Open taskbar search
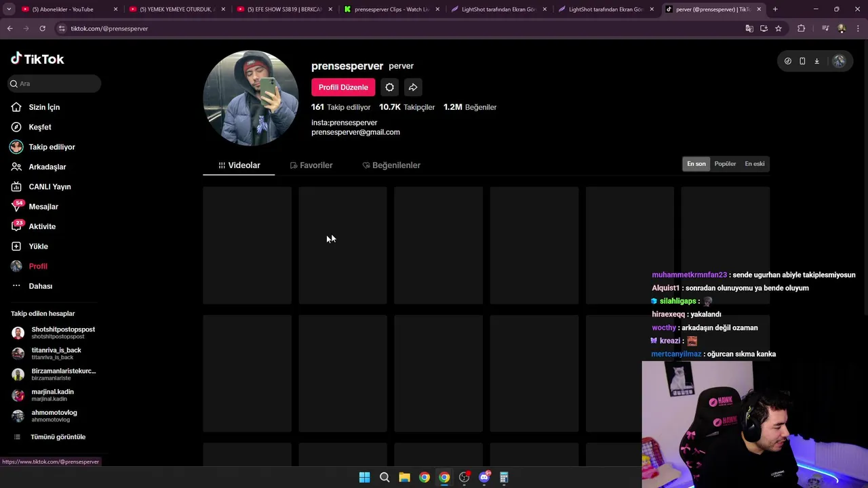868x488 pixels. point(384,477)
